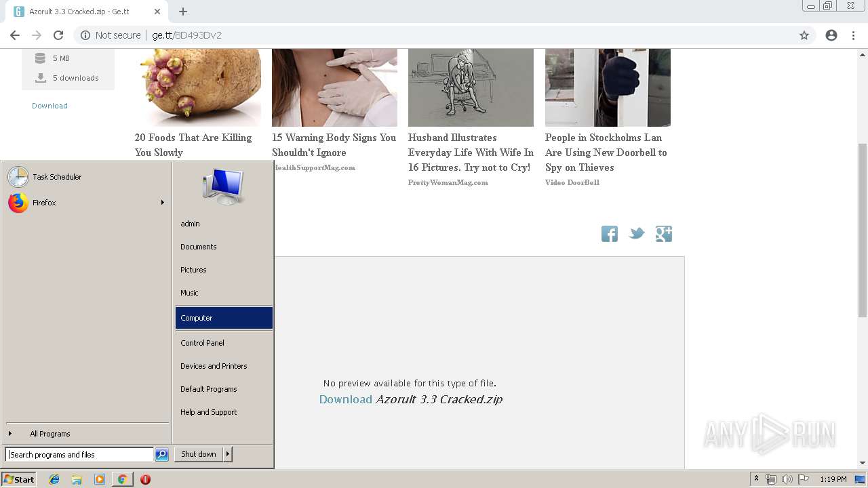Click Download Azorult 3.3 Cracked.zip link
Screen dimensions: 868x488
411,399
